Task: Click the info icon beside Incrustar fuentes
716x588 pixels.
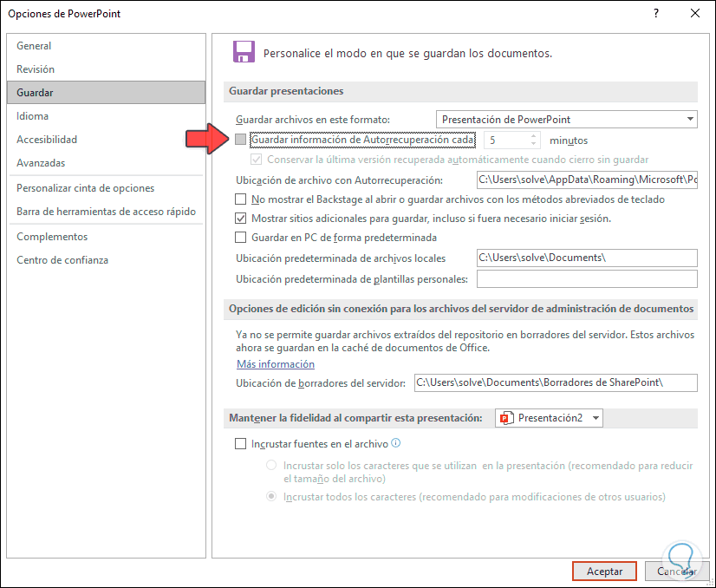Action: pyautogui.click(x=396, y=442)
